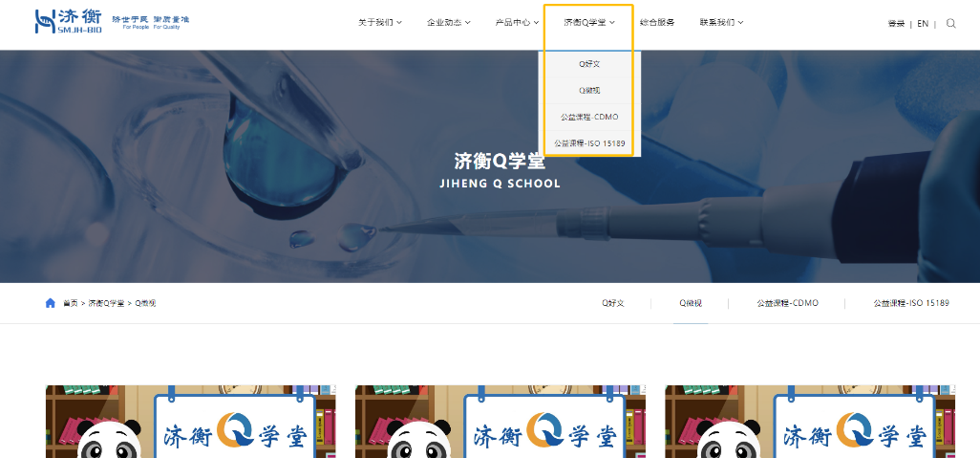
Task: Expand the 联系我们 navigation menu
Action: click(721, 23)
